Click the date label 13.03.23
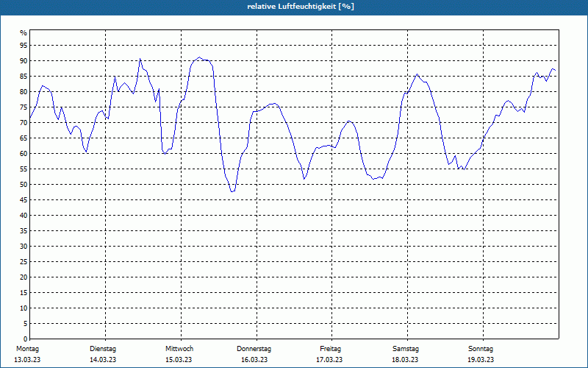The height and width of the screenshot is (368, 588). (x=27, y=360)
